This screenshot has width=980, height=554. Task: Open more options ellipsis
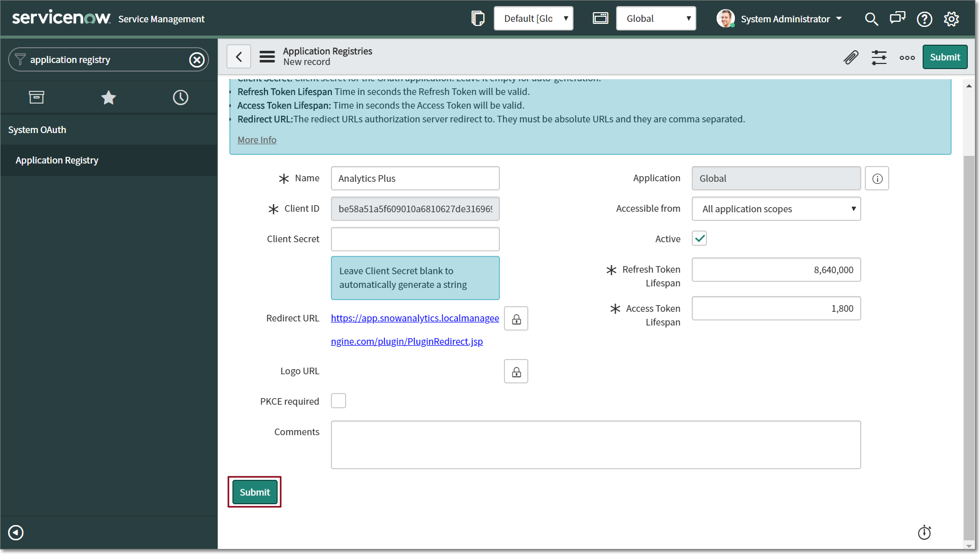tap(907, 57)
